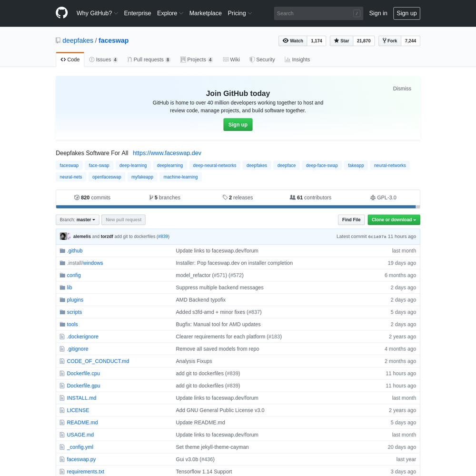Switch to the Projects tab
This screenshot has height=476, width=476.
pyautogui.click(x=197, y=59)
